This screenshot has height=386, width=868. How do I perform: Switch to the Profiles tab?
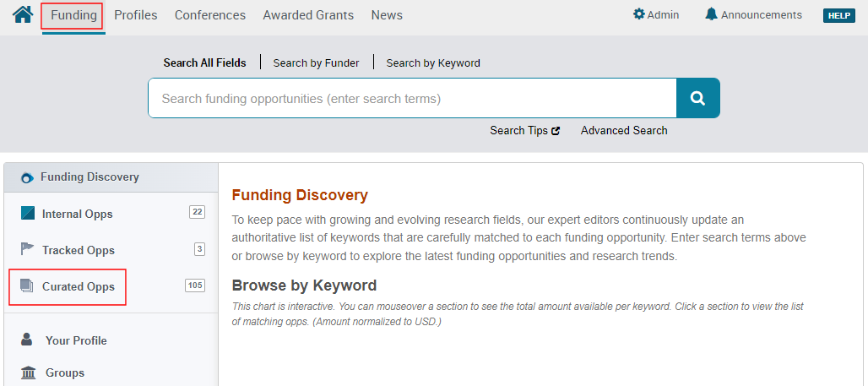[136, 15]
